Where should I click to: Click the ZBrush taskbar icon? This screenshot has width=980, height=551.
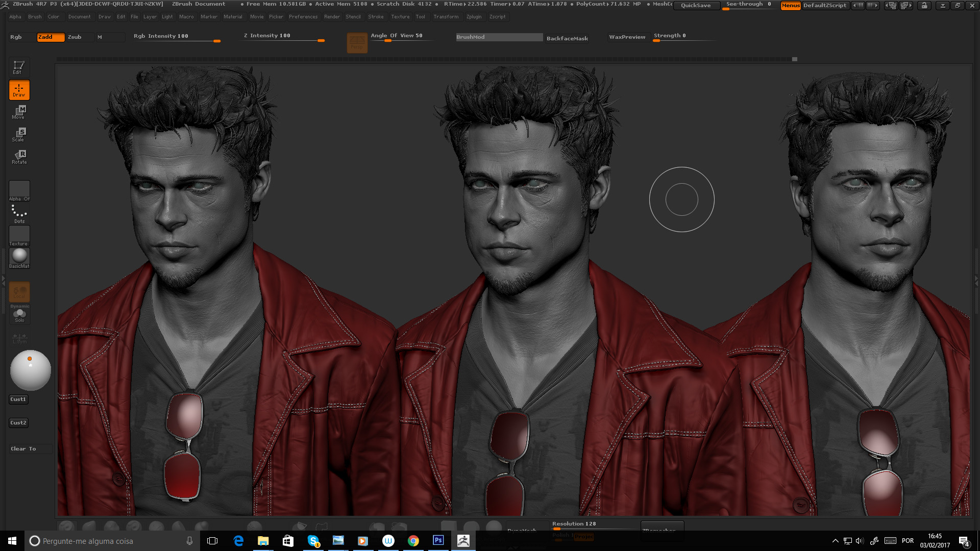pos(463,541)
